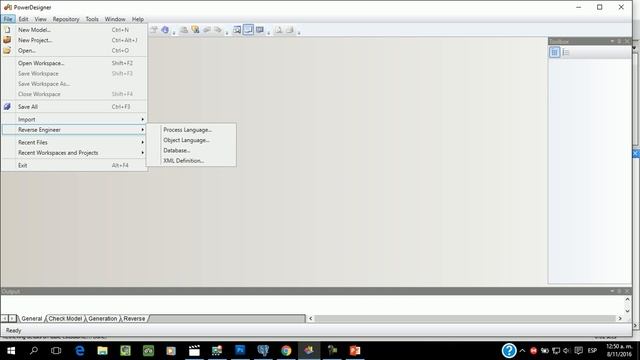Open the Help menu
The width and height of the screenshot is (640, 360).
tap(138, 19)
